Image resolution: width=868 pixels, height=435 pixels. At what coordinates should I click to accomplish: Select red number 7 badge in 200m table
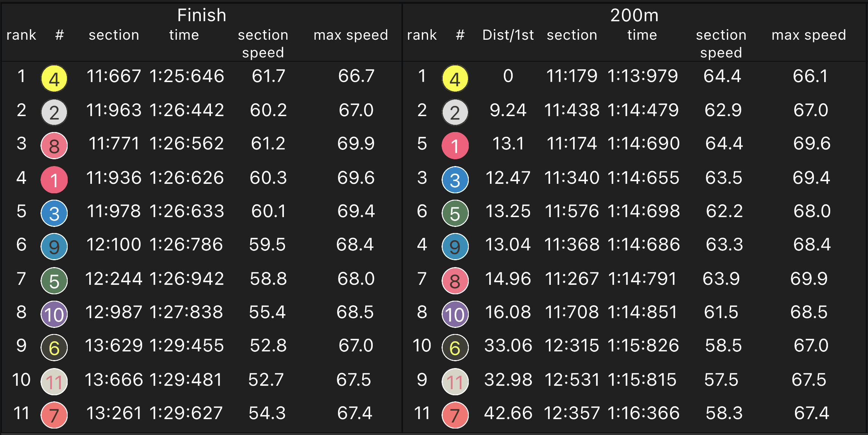(x=455, y=415)
